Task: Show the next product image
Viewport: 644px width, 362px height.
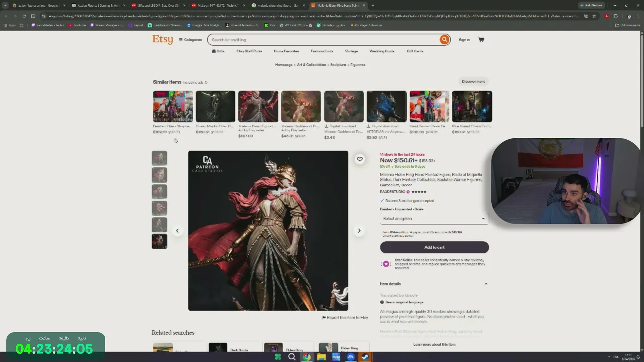Action: pos(359,231)
